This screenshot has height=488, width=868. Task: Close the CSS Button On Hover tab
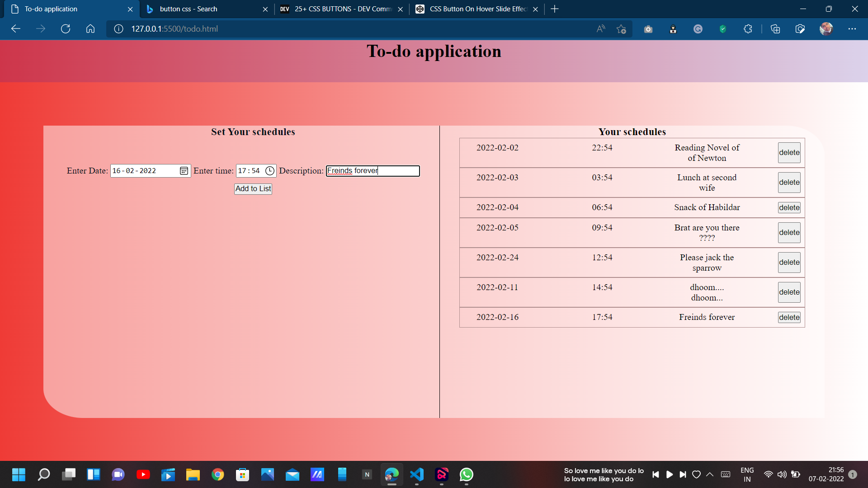pyautogui.click(x=535, y=9)
